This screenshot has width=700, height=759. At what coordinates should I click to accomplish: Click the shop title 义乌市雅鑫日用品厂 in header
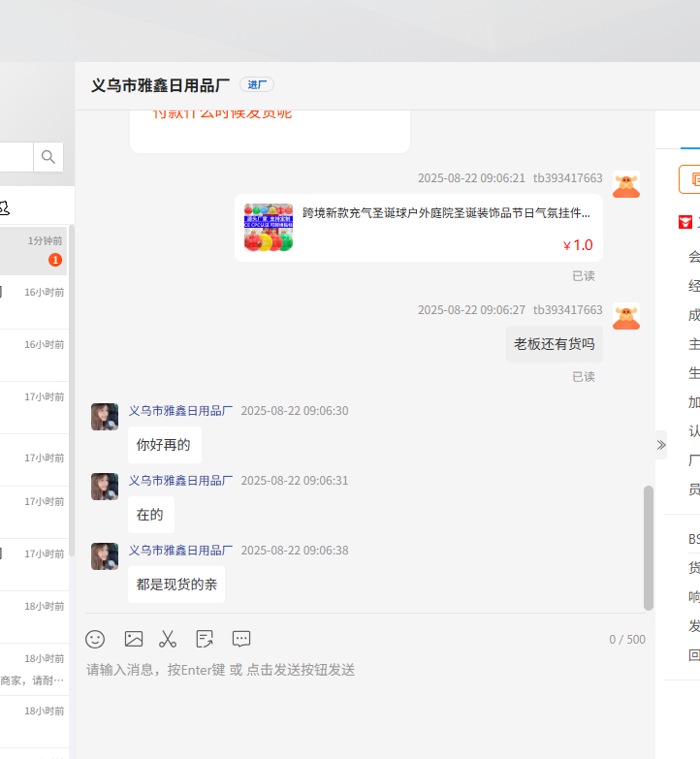coord(161,85)
